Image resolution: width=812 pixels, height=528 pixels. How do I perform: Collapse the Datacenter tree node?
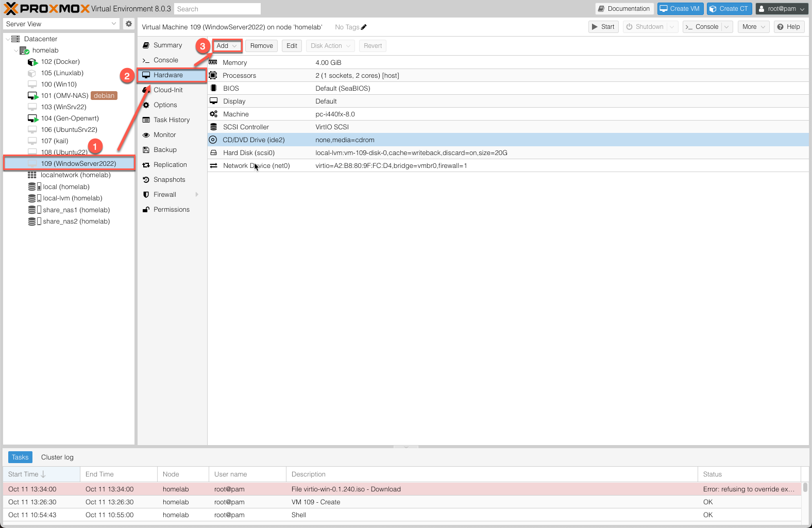(7, 39)
